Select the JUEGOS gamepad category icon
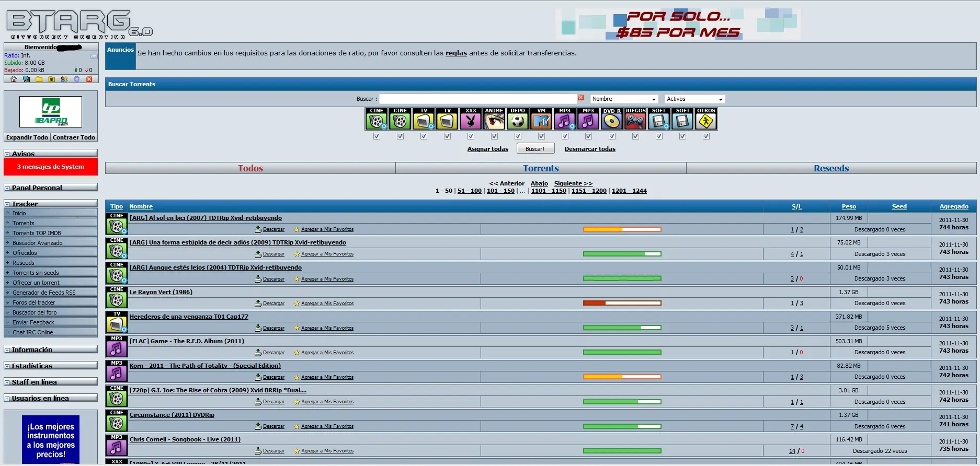 [x=635, y=119]
